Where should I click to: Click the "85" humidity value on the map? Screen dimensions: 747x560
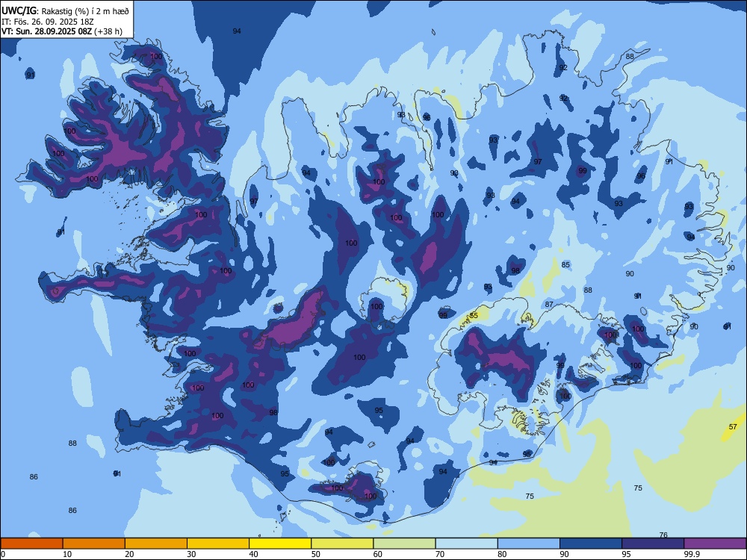[565, 265]
